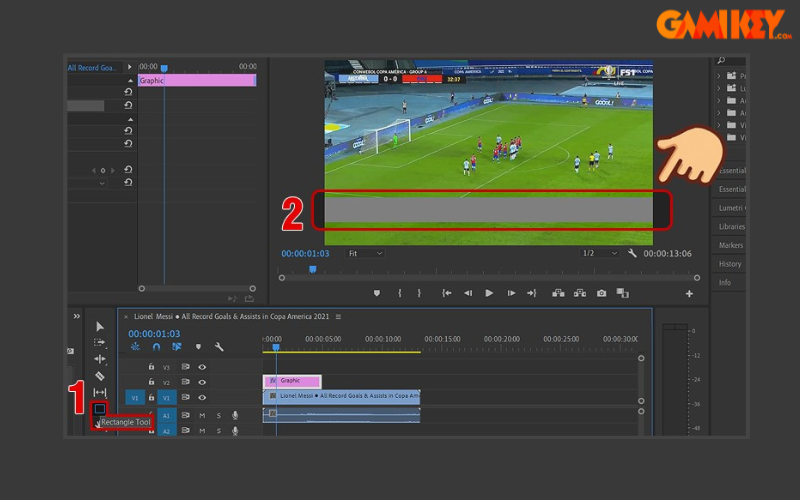800x500 pixels.
Task: Click the timeline panel overflow chevrons
Action: [x=77, y=316]
